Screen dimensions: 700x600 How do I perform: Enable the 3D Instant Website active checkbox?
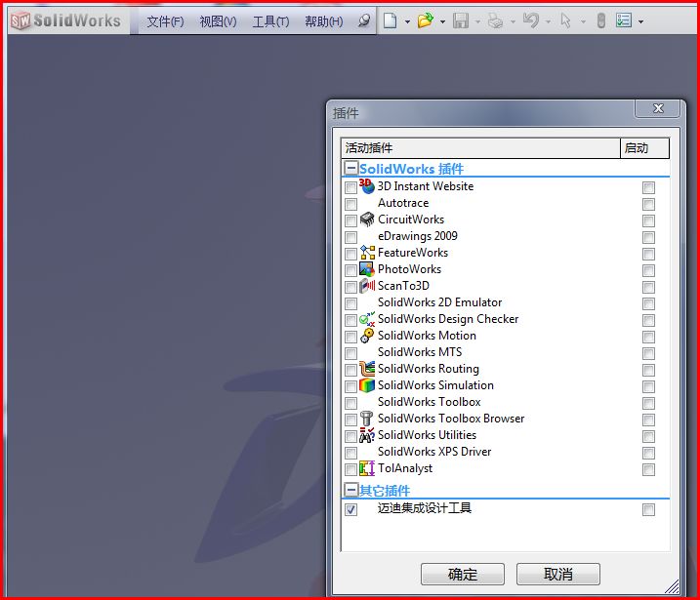[350, 187]
